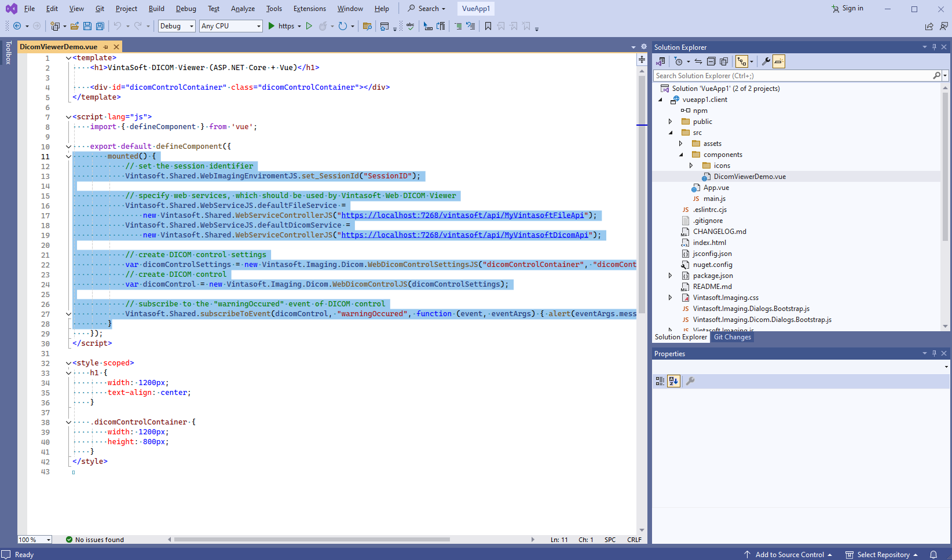Click the Save All toolbar icon
This screenshot has height=560, width=952.
(x=100, y=26)
